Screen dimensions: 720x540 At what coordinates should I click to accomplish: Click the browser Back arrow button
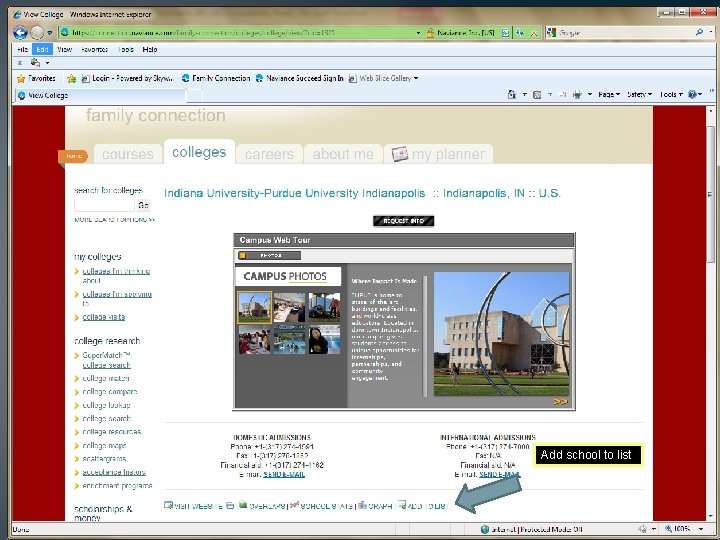point(20,33)
